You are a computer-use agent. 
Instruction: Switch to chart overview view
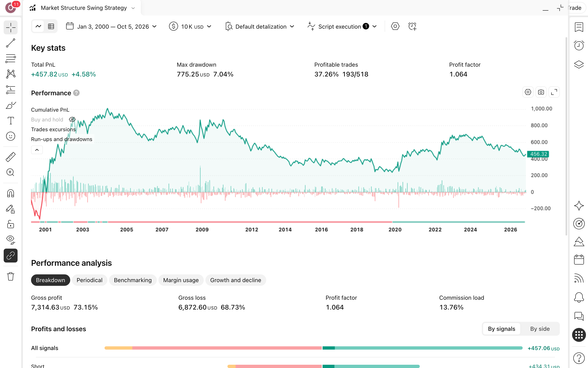click(x=38, y=26)
